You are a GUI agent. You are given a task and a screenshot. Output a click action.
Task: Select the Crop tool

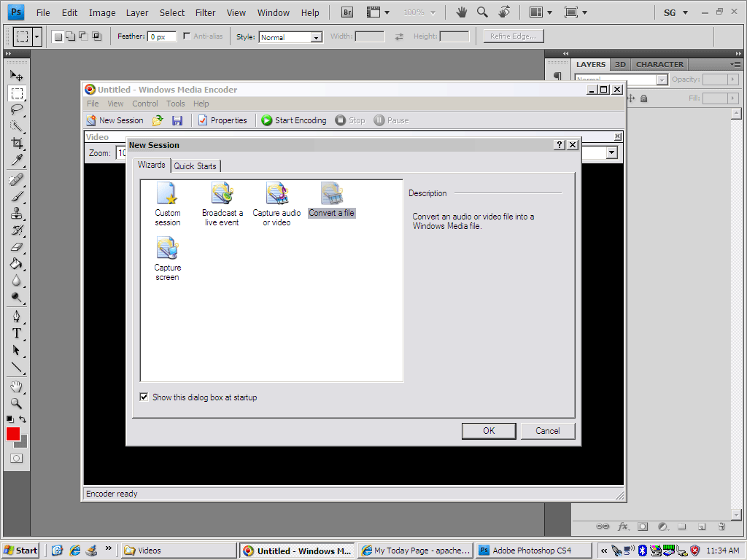(x=17, y=143)
